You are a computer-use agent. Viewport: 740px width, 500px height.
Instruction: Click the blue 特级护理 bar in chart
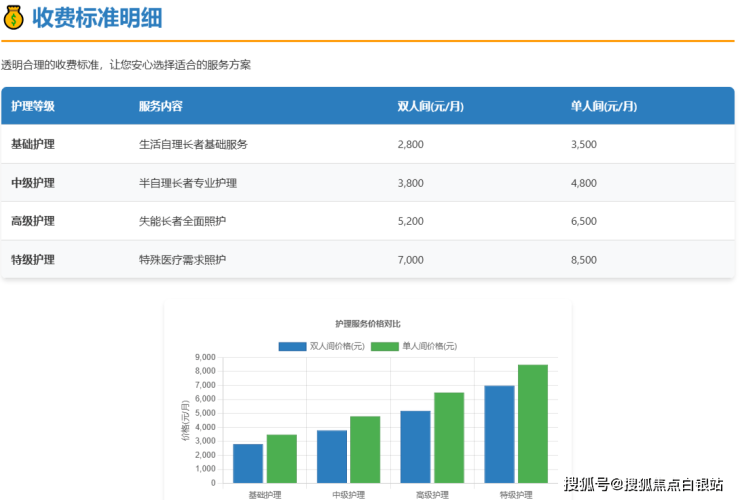(499, 434)
